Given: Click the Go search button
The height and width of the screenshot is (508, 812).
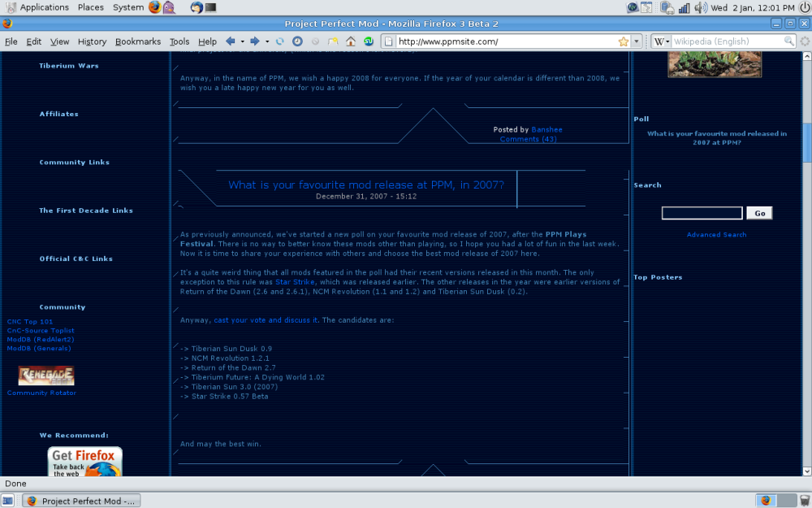Looking at the screenshot, I should 760,213.
